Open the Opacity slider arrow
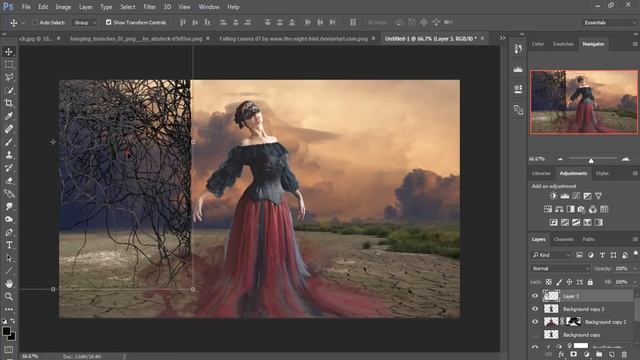This screenshot has height=360, width=640. click(x=634, y=269)
